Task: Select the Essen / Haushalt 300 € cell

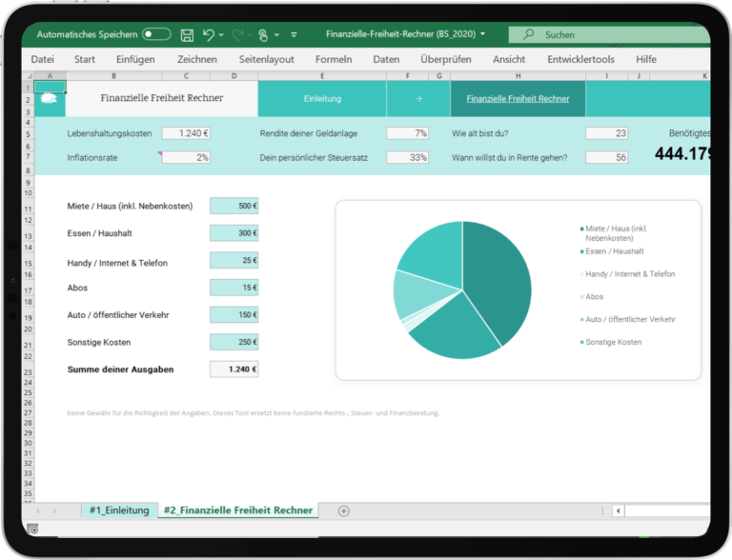Action: (x=234, y=233)
